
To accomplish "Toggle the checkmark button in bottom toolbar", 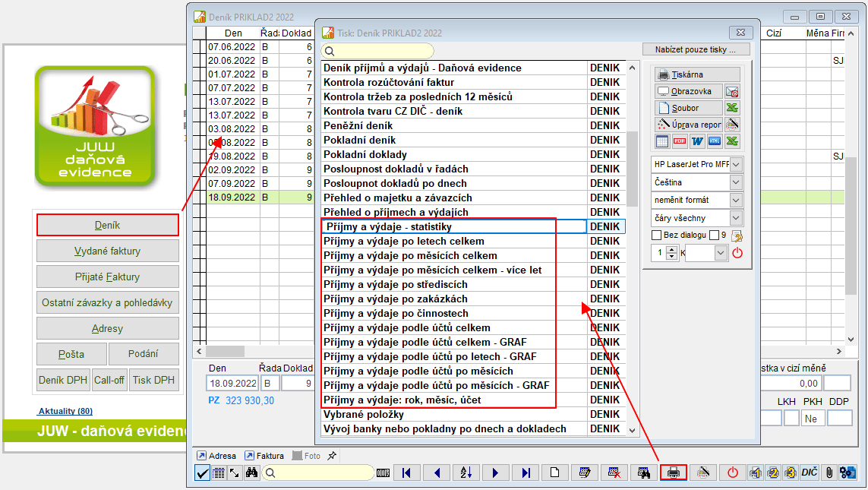I will (x=203, y=473).
